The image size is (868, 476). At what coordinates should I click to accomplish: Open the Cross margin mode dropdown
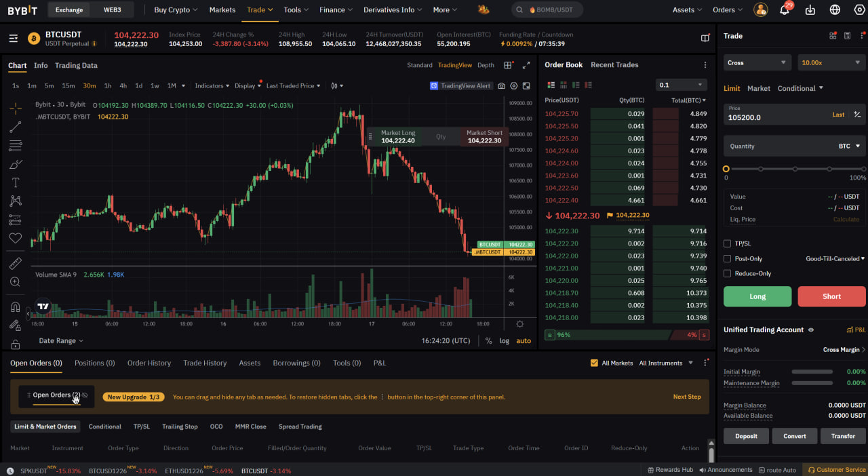(757, 62)
